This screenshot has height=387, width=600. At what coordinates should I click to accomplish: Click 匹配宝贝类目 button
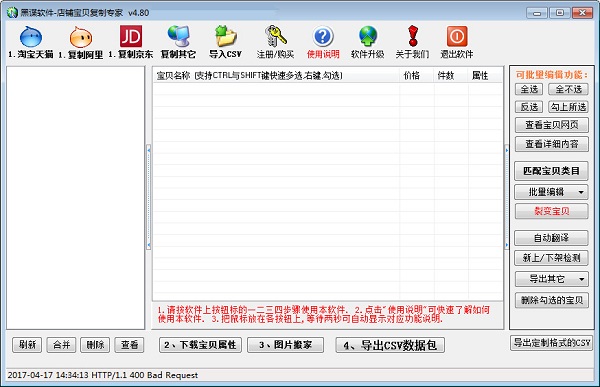(x=551, y=171)
